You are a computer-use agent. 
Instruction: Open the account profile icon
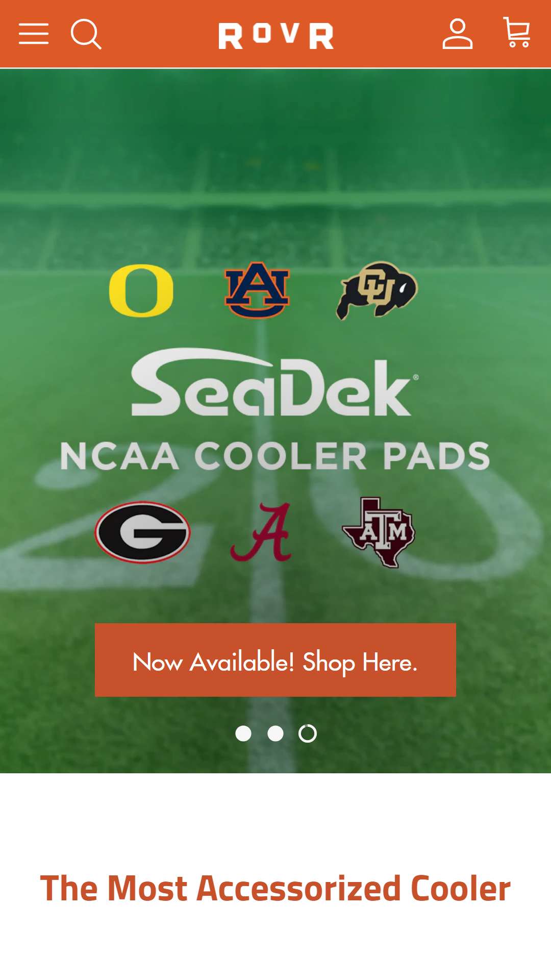457,34
